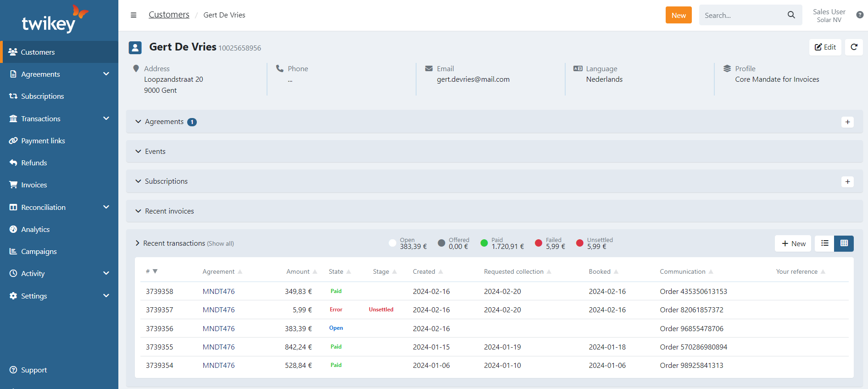Switch transactions to grid view

(x=844, y=243)
